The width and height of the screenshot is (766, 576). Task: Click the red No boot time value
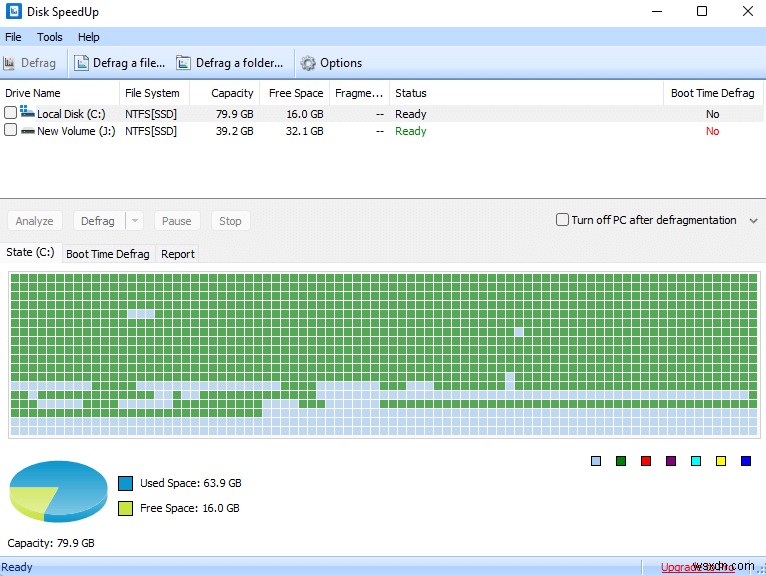[x=712, y=131]
